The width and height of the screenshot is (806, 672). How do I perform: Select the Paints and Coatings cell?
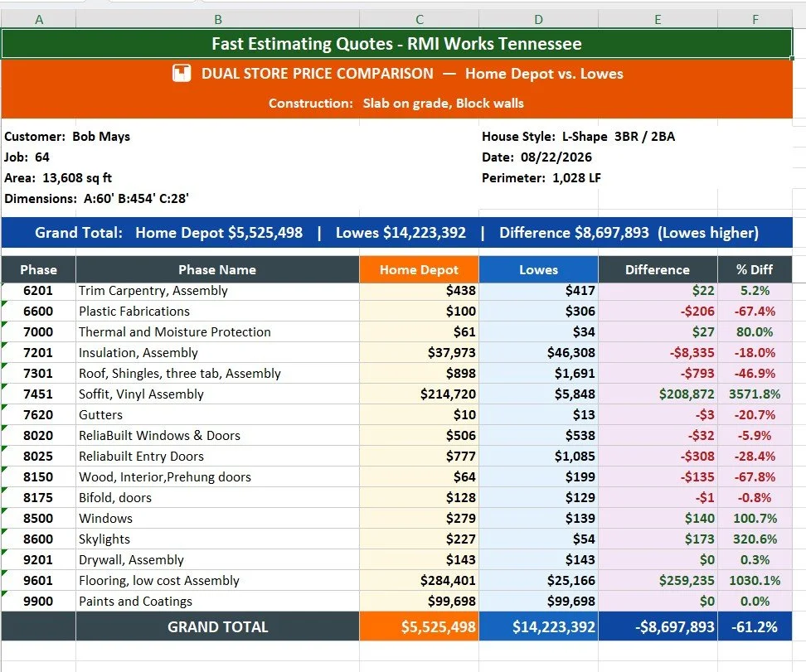tap(217, 601)
